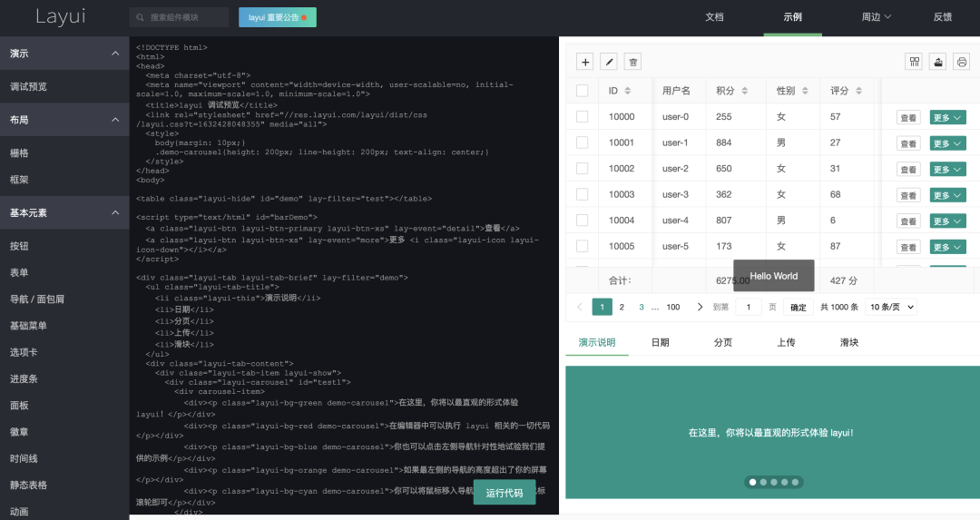Sort table by 性别 column arrows
This screenshot has height=520, width=980.
805,91
